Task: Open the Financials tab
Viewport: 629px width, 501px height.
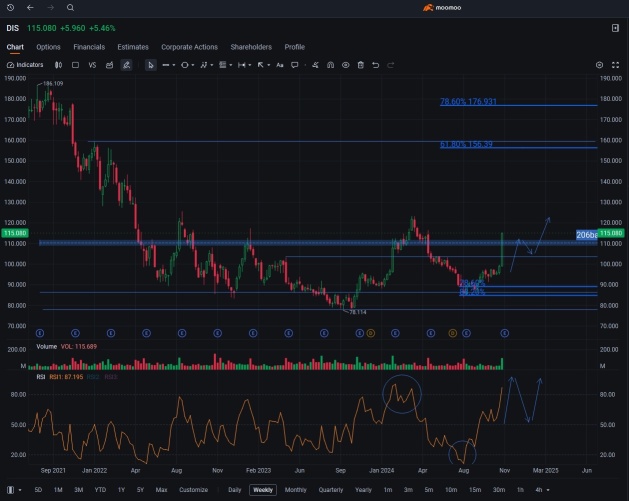Action: pos(89,47)
